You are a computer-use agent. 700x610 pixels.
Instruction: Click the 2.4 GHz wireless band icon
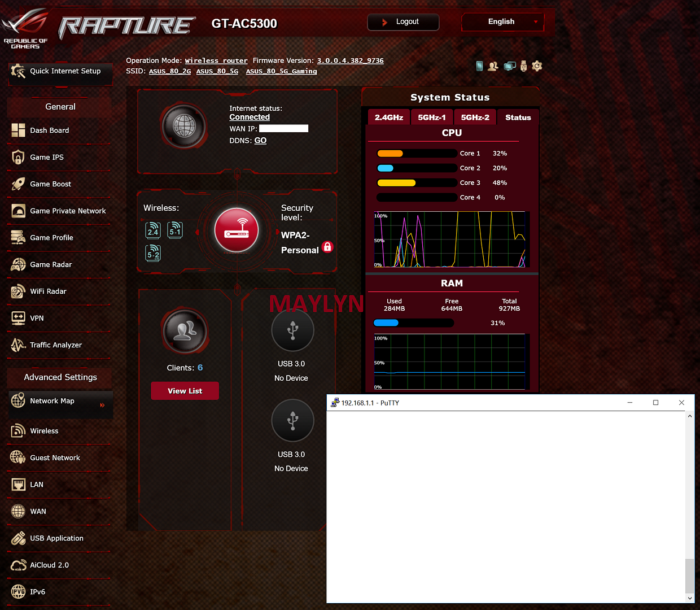153,230
